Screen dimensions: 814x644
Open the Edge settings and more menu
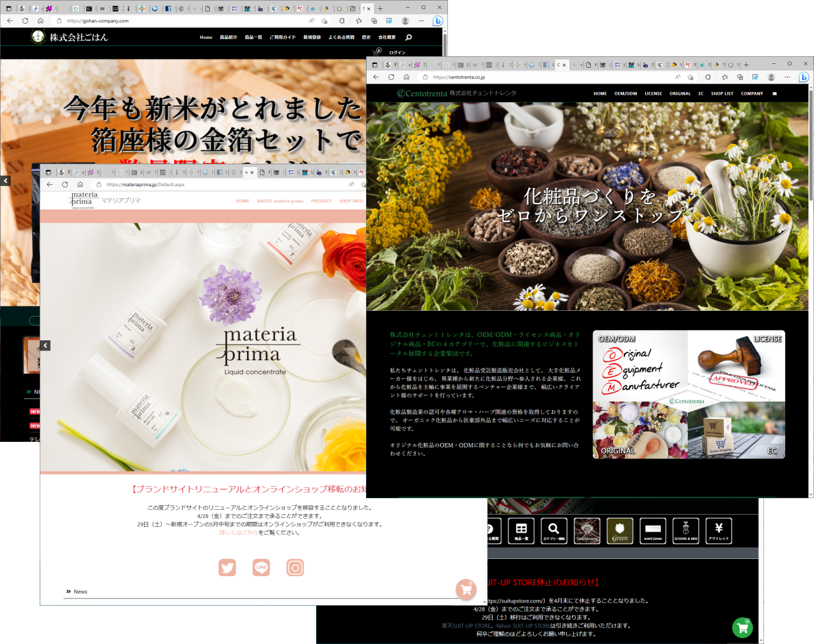click(x=787, y=77)
